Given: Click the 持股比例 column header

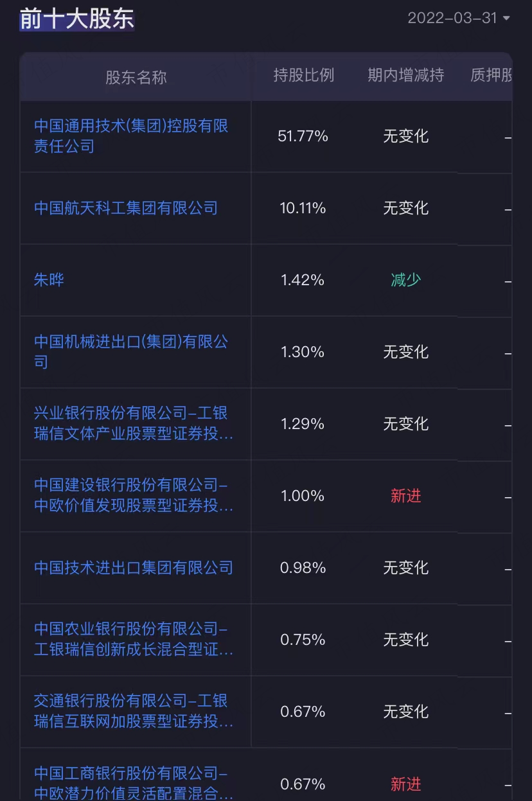Looking at the screenshot, I should point(303,75).
